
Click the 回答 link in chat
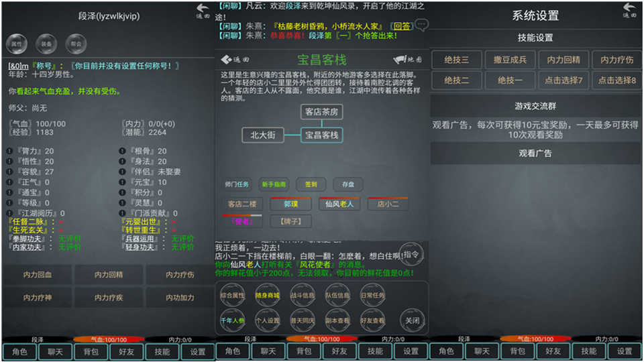click(x=401, y=26)
